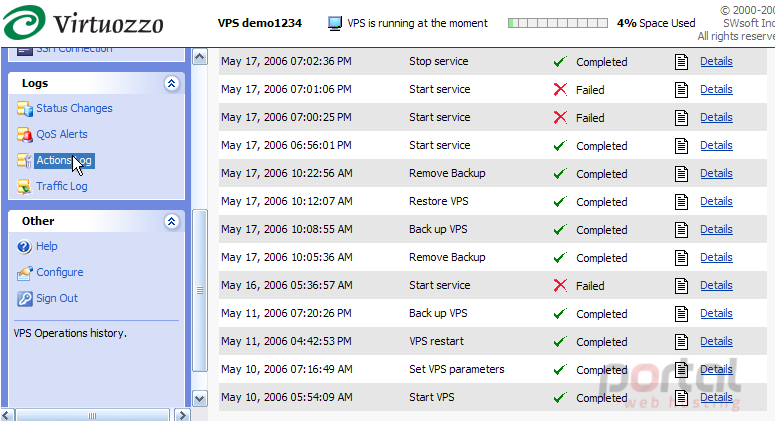The width and height of the screenshot is (776, 422).
Task: Open Details for failed May 16 Start service
Action: point(716,285)
